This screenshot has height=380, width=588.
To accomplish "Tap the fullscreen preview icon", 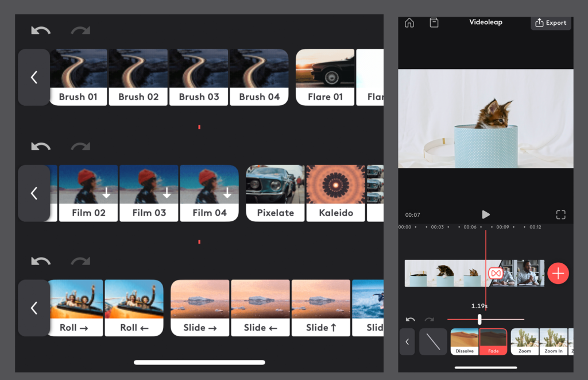I will tap(561, 214).
